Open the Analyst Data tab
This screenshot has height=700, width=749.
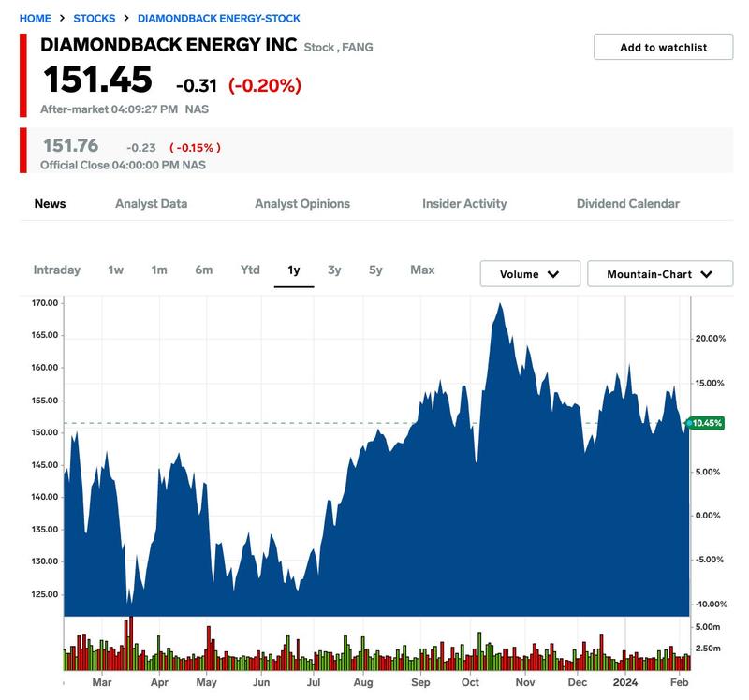click(152, 204)
